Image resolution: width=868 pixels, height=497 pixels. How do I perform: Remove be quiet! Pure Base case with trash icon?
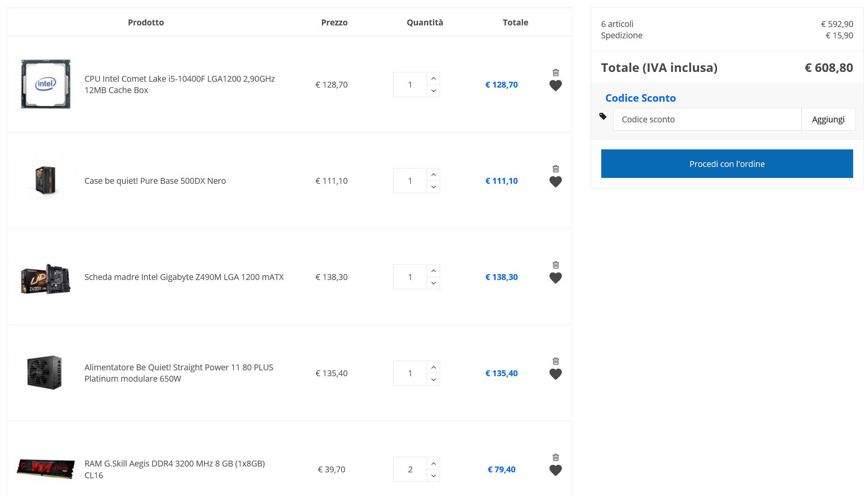click(x=555, y=169)
